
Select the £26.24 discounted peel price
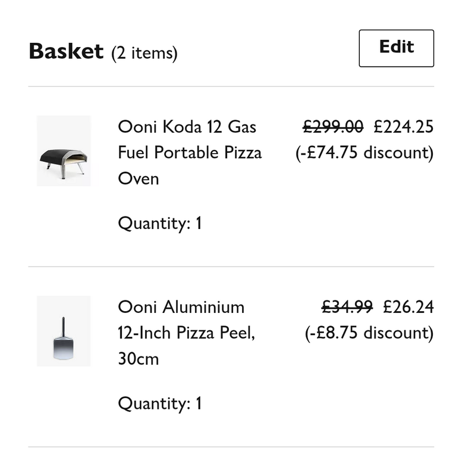tap(408, 306)
